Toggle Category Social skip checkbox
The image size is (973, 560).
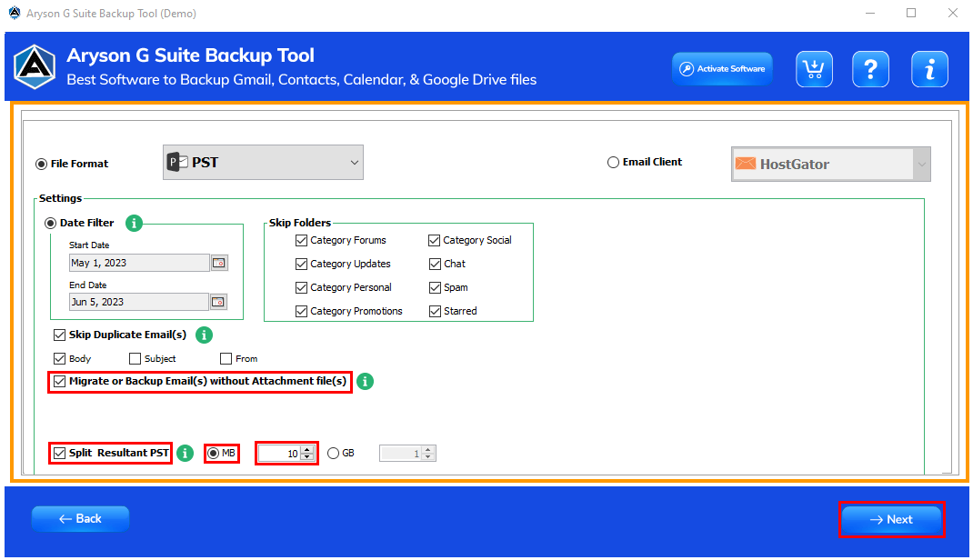coord(435,241)
